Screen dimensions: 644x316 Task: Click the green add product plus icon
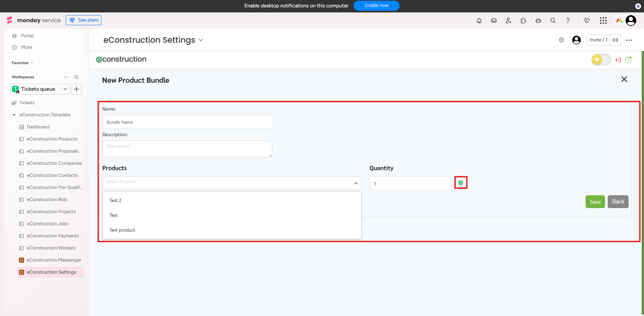click(461, 183)
